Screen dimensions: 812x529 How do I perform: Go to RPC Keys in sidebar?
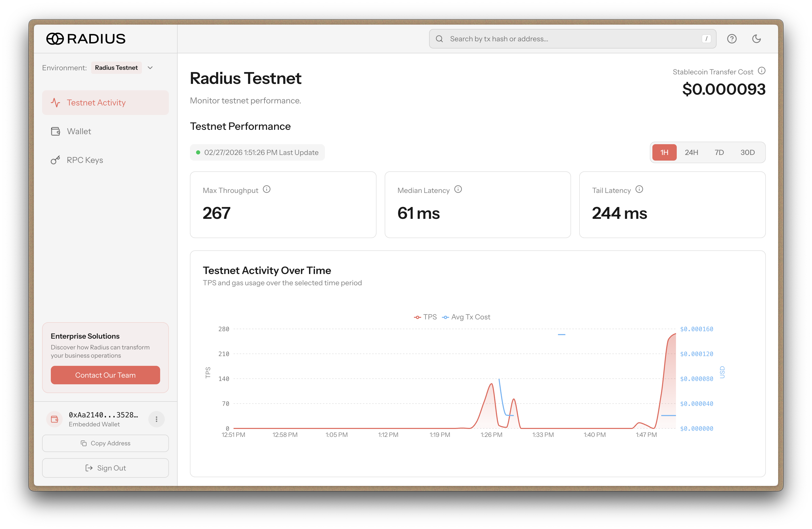pos(85,160)
